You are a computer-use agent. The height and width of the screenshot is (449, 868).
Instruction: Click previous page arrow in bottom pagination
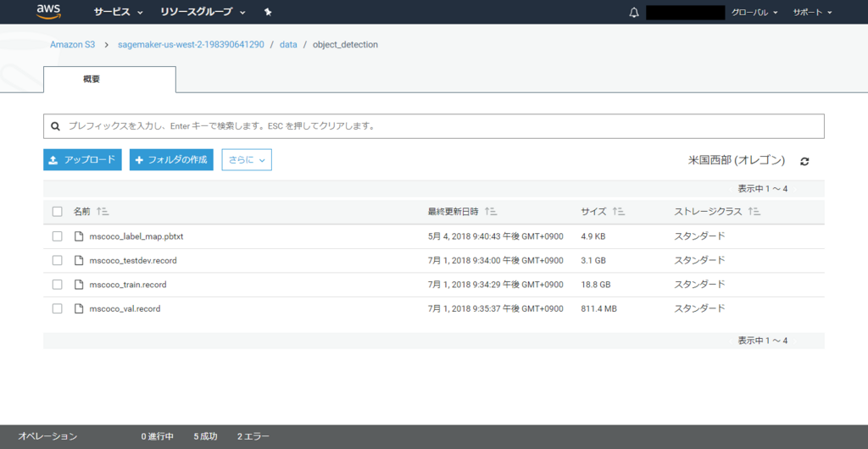click(x=731, y=341)
